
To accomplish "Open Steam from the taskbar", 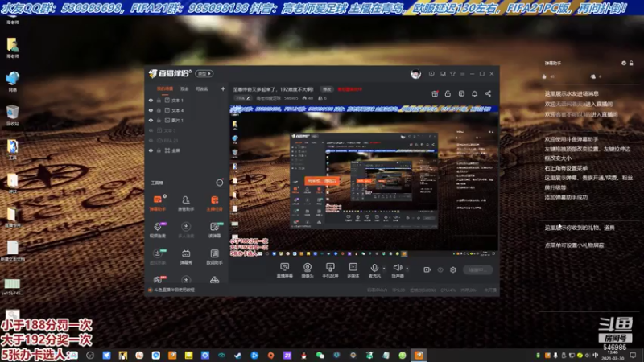I will coord(237,356).
